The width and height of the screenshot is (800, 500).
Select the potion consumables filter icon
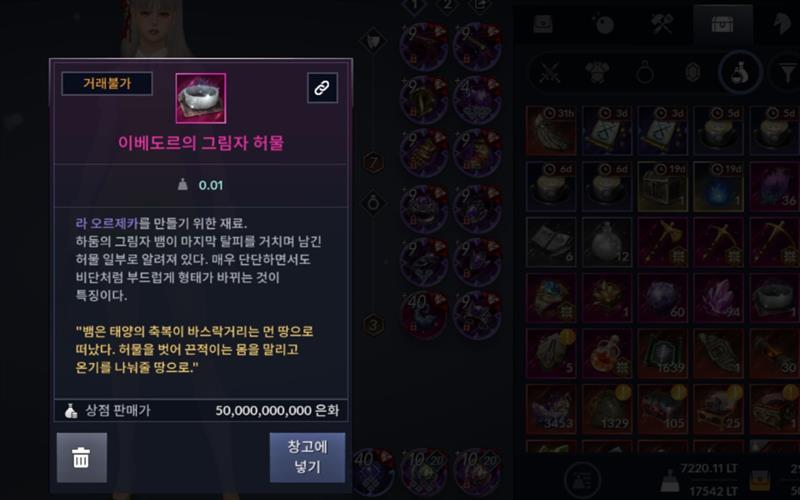click(x=740, y=73)
